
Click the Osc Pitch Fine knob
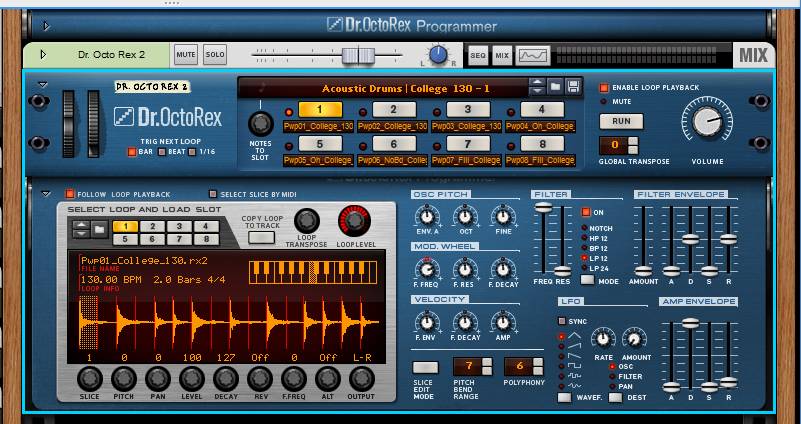(x=503, y=216)
